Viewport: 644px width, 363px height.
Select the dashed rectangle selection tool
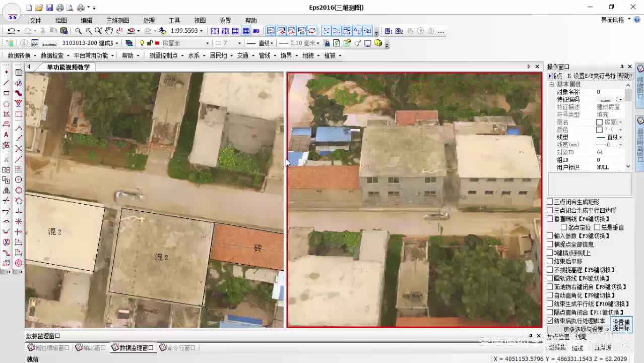(x=19, y=114)
